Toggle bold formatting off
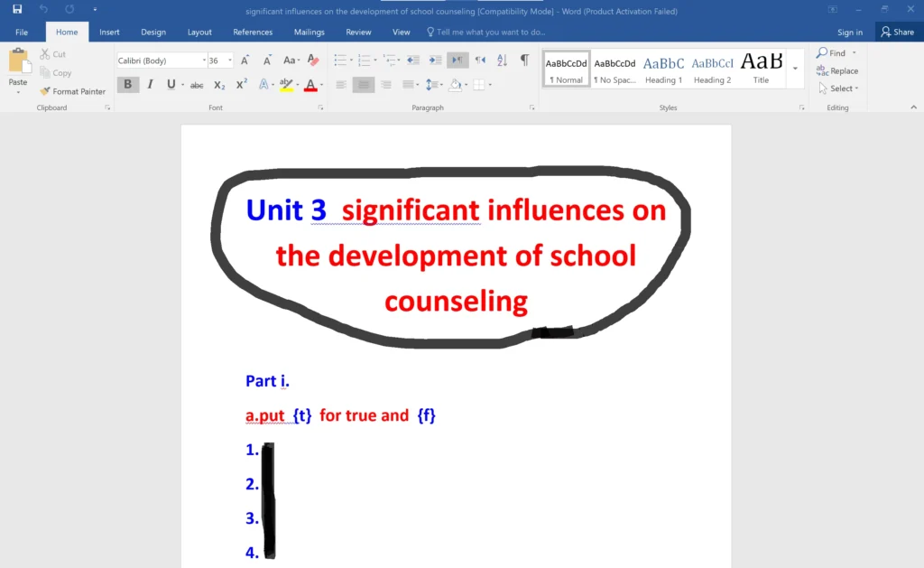 (x=125, y=85)
